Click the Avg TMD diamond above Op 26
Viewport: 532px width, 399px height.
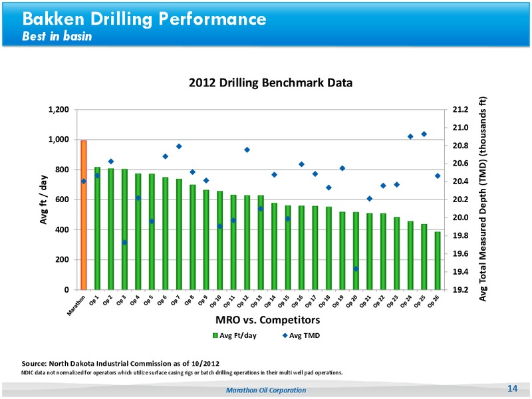pyautogui.click(x=438, y=176)
